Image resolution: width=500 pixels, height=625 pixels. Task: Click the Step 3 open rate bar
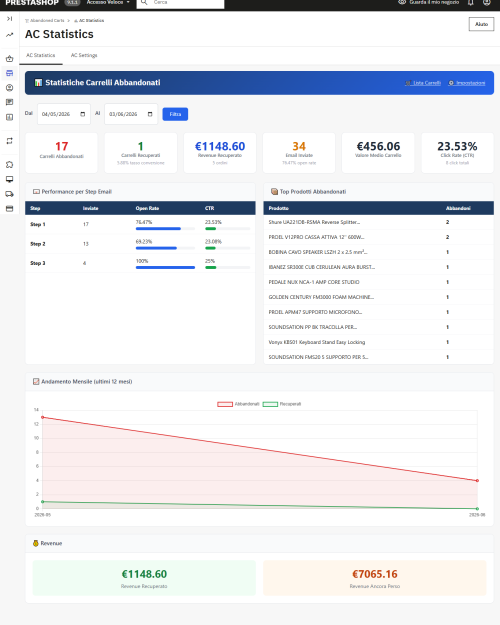point(165,267)
